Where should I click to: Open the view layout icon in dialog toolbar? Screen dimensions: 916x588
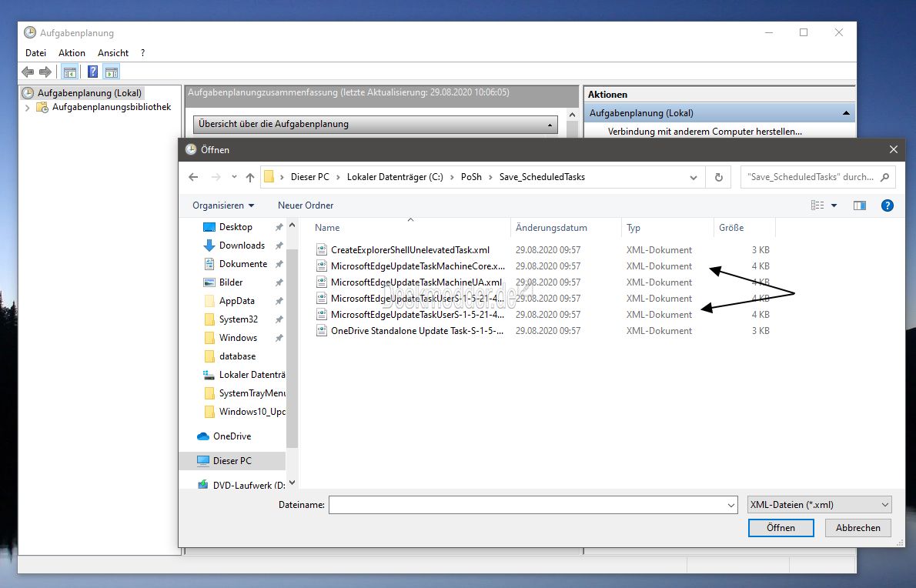pos(817,205)
